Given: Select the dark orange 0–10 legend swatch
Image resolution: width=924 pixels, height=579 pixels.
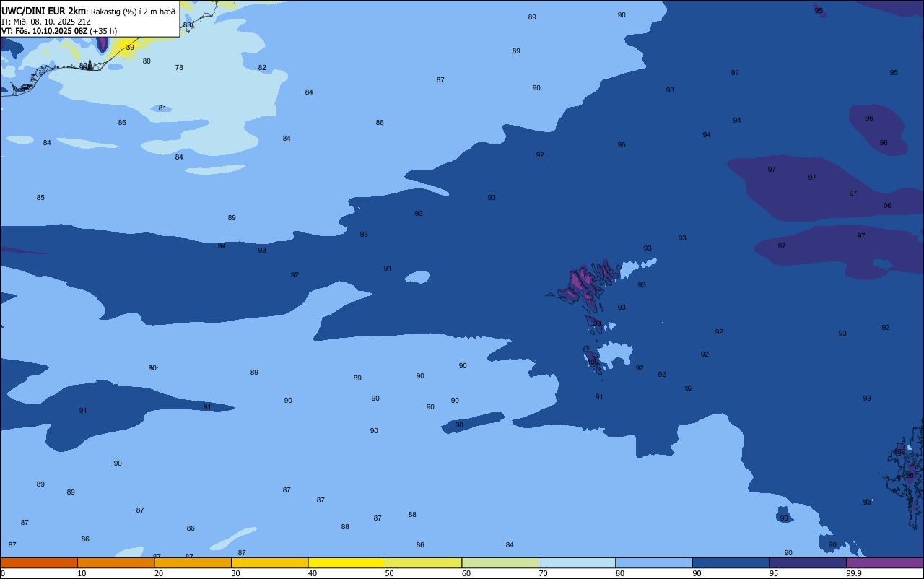Looking at the screenshot, I should coord(39,562).
